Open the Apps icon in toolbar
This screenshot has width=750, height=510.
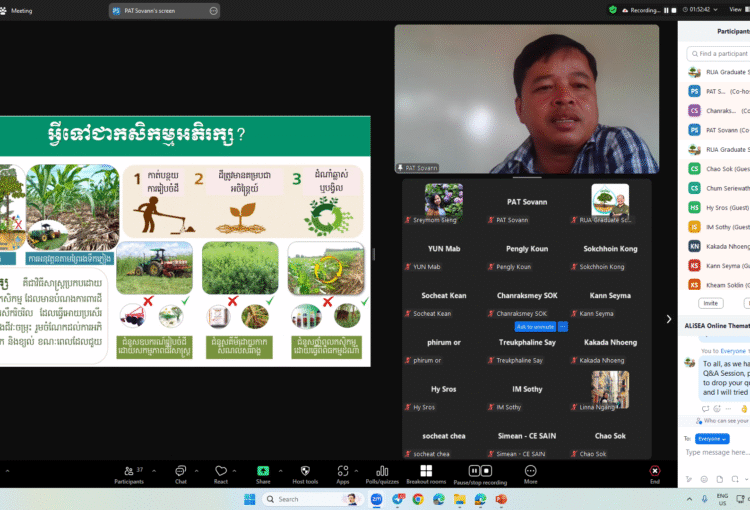point(342,472)
